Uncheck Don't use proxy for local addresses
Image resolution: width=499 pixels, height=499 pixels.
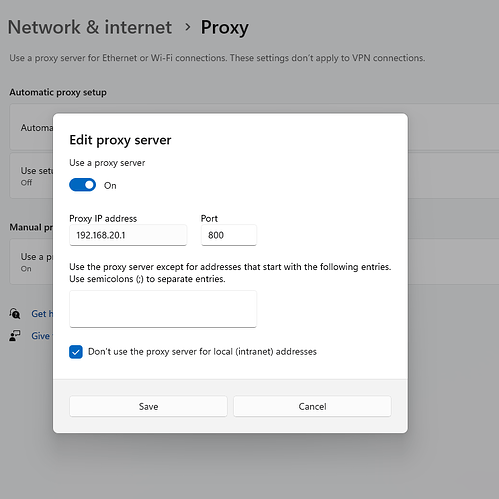coord(76,352)
